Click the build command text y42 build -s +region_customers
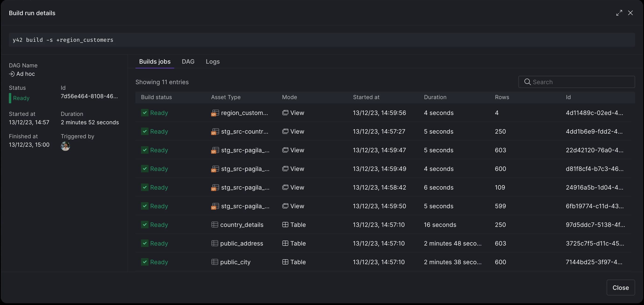Screen dimensions: 644x305 pos(63,40)
